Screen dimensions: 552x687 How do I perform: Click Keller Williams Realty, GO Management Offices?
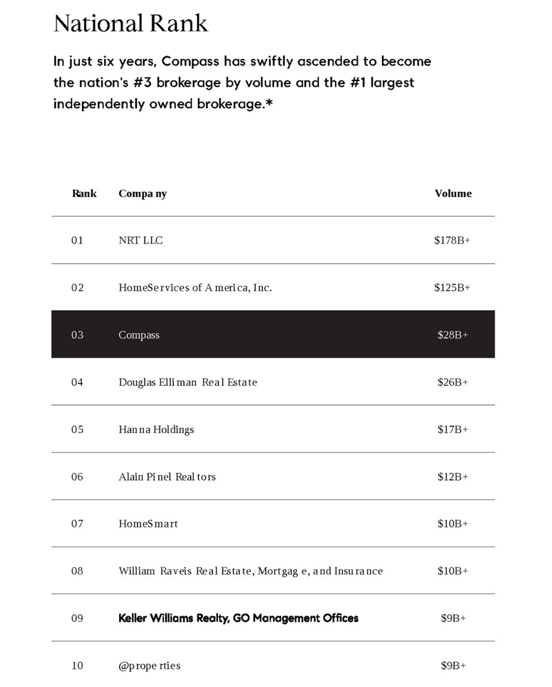[x=238, y=618]
